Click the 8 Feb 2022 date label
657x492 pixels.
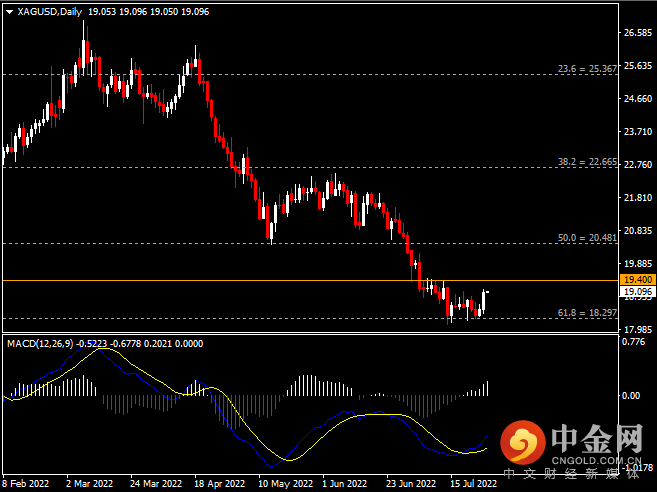pos(26,484)
